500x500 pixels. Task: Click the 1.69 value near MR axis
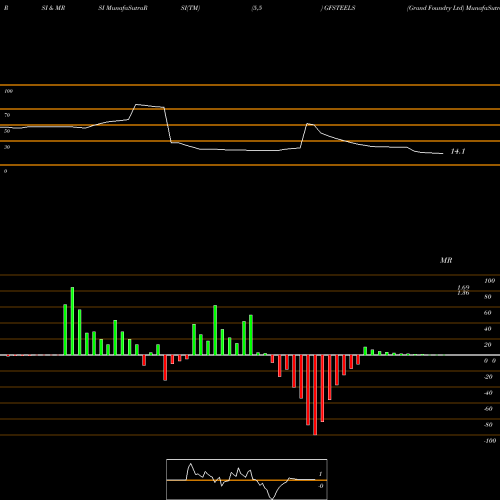(x=463, y=288)
